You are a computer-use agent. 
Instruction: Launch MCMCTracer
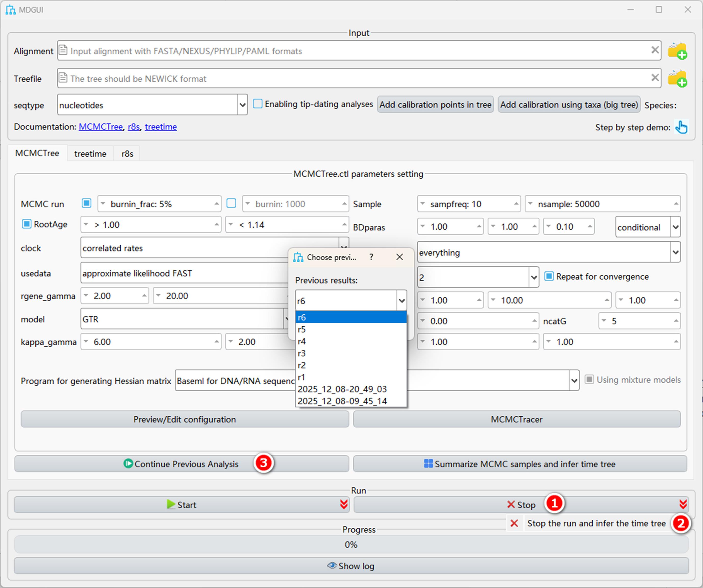pyautogui.click(x=517, y=419)
